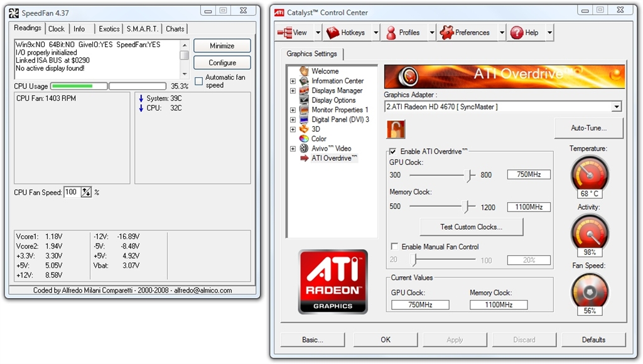This screenshot has width=643, height=364.
Task: Click the Displays Manager tree icon
Action: click(304, 90)
